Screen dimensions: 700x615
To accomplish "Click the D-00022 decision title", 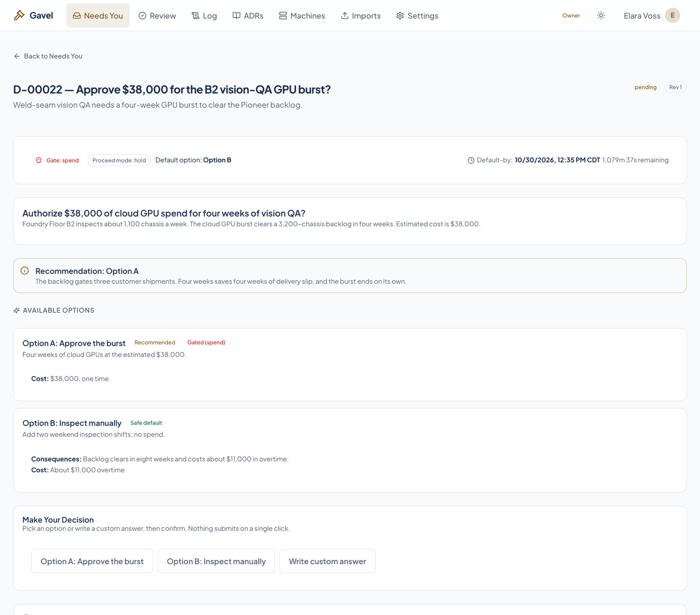I will click(x=172, y=89).
